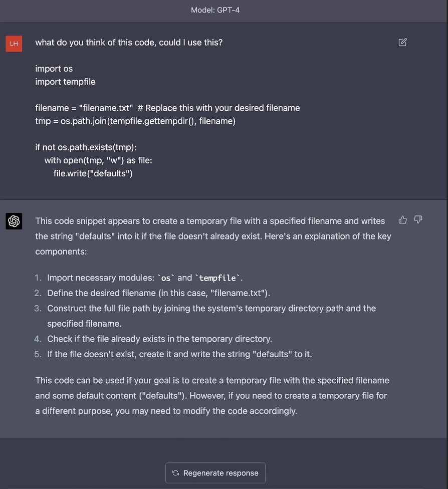The image size is (448, 489).
Task: Give thumbs up to the response
Action: pos(402,220)
